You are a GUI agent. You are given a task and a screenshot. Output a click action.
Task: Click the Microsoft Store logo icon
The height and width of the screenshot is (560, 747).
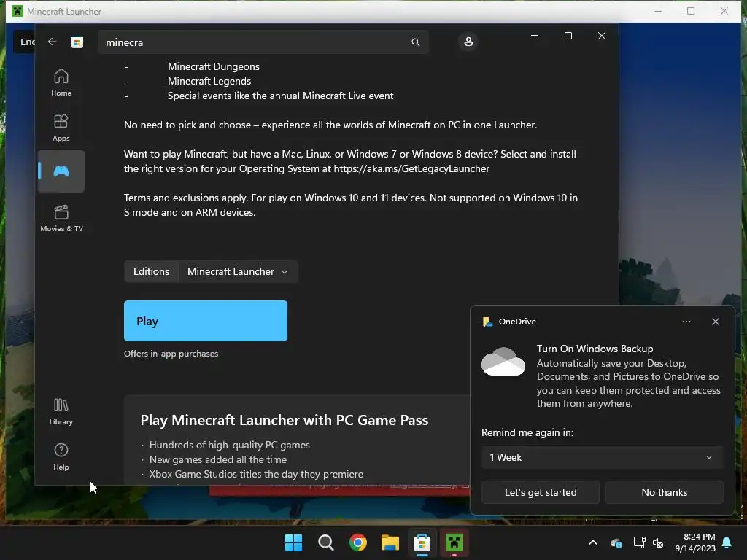(x=77, y=42)
